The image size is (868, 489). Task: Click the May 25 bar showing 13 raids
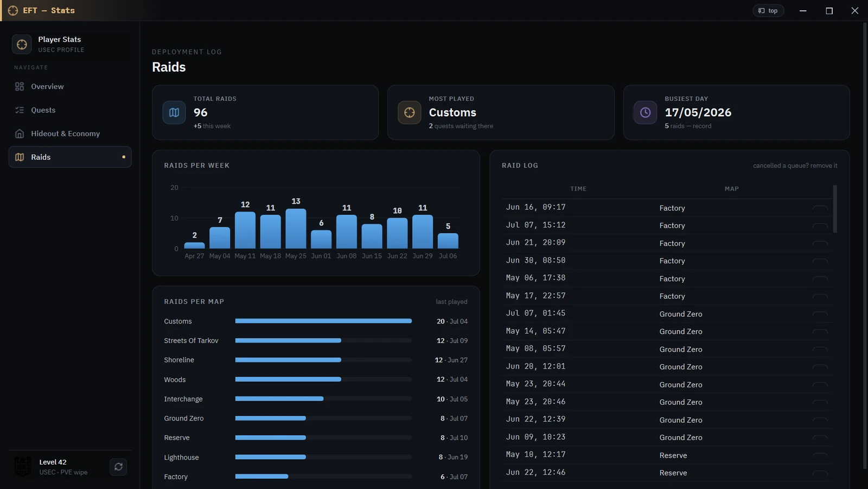(296, 228)
